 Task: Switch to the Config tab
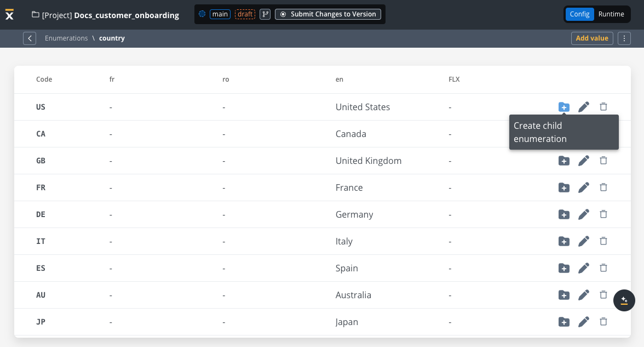pos(579,14)
